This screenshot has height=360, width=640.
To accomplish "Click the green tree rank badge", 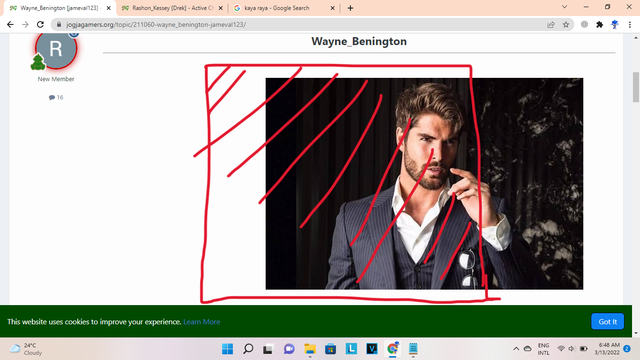I will 38,62.
